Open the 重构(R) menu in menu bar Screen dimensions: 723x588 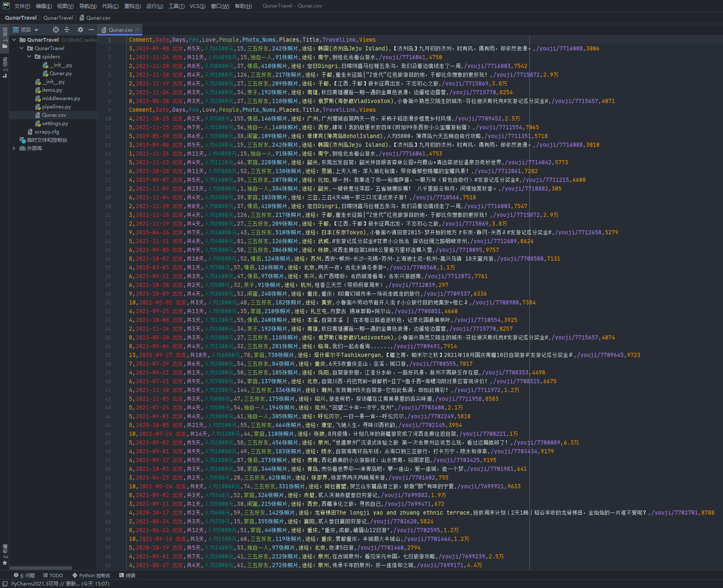coord(133,6)
